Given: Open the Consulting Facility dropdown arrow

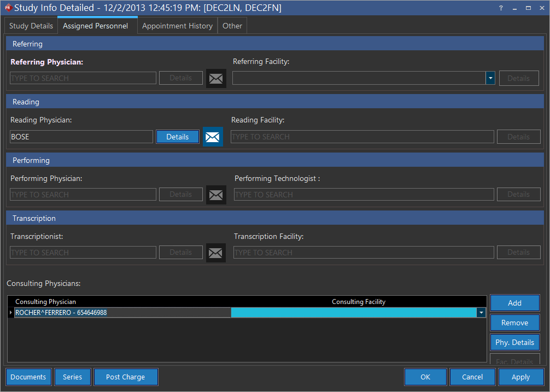Looking at the screenshot, I should (481, 313).
